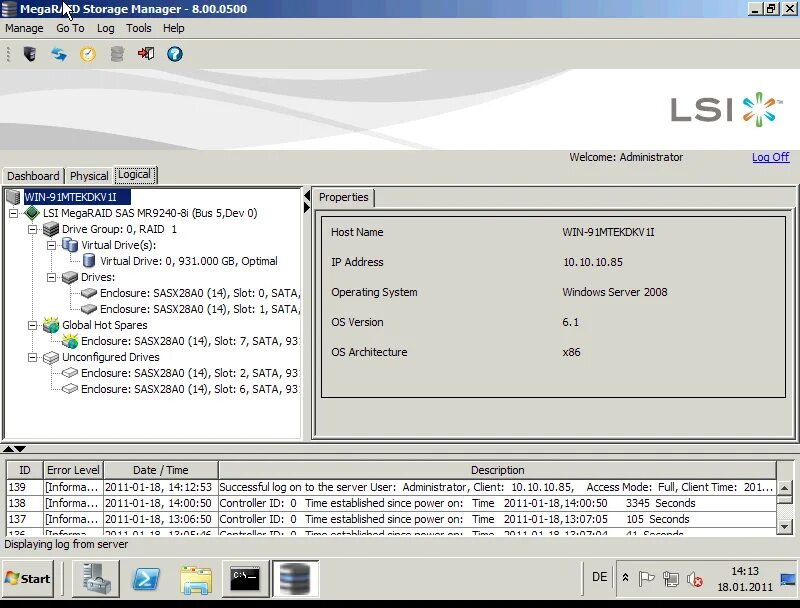Viewport: 800px width, 608px height.
Task: Select the Logical tab
Action: 135,175
